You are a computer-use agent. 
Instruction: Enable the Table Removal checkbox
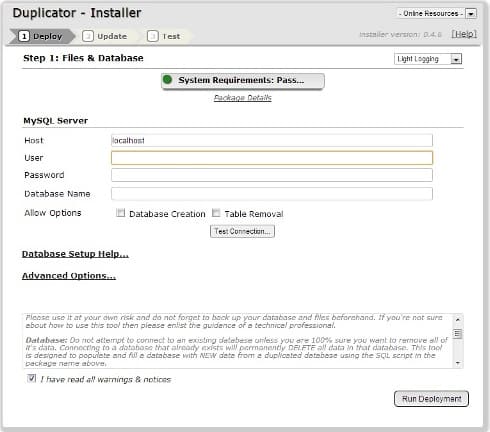point(216,213)
